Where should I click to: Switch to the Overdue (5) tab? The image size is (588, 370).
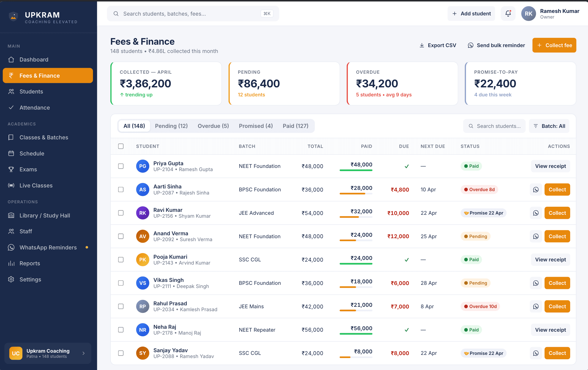click(x=213, y=126)
